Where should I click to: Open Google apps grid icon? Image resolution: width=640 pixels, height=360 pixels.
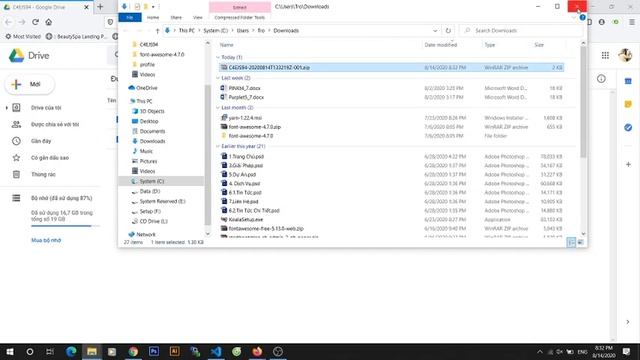[605, 56]
